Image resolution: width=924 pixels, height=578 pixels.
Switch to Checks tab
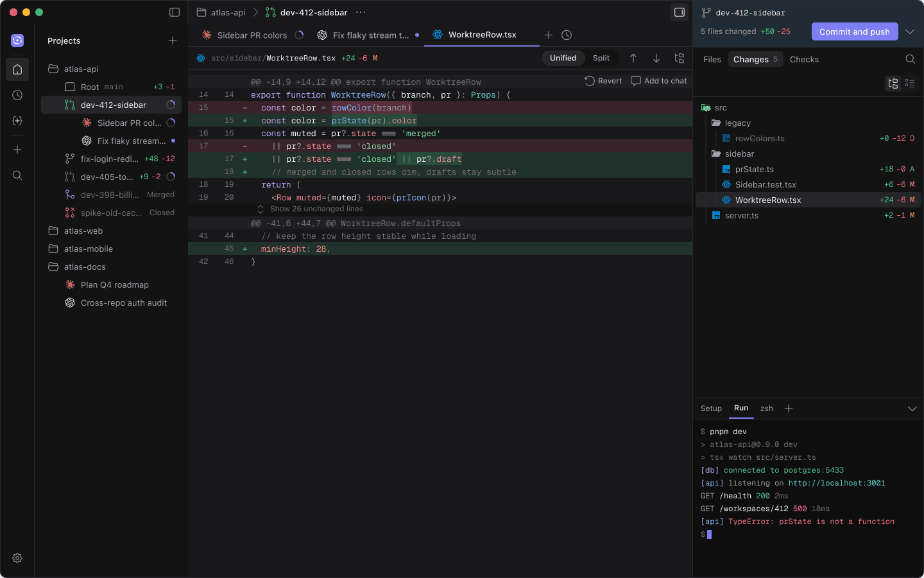(x=804, y=59)
